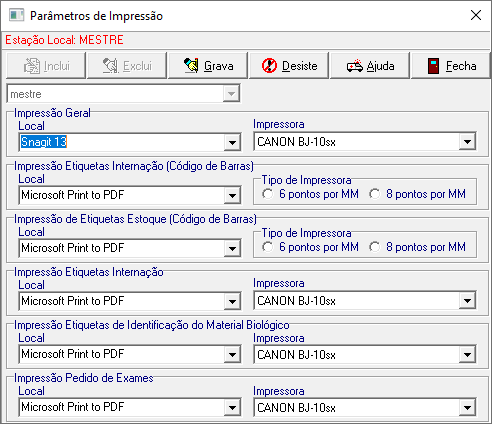
Task: Click the Exclui button
Action: click(127, 65)
